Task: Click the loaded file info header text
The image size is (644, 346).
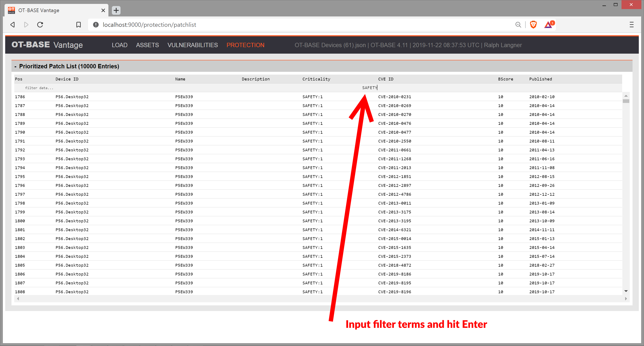Action: point(408,45)
